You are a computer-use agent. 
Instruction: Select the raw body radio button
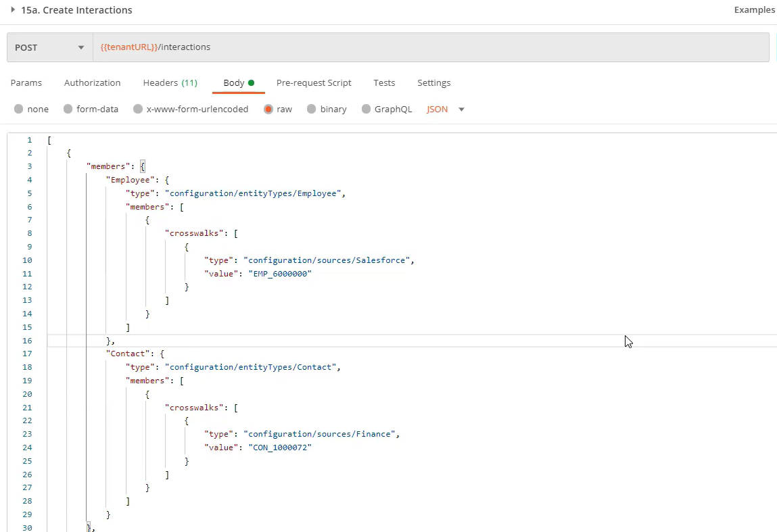point(268,109)
